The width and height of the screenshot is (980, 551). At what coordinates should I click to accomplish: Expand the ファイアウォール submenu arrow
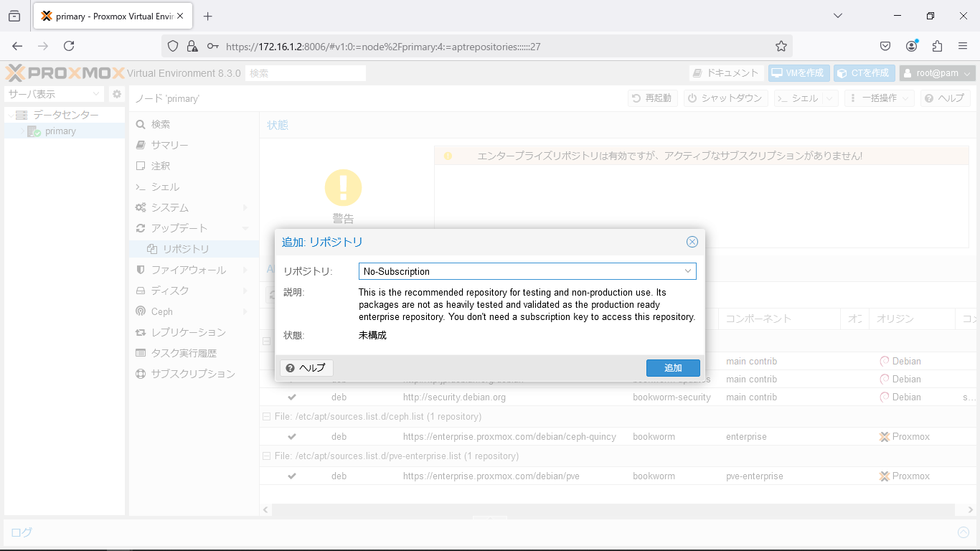tap(245, 270)
